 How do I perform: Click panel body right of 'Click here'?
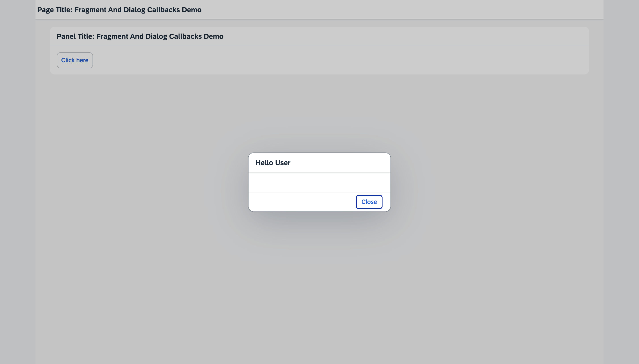[x=325, y=60]
